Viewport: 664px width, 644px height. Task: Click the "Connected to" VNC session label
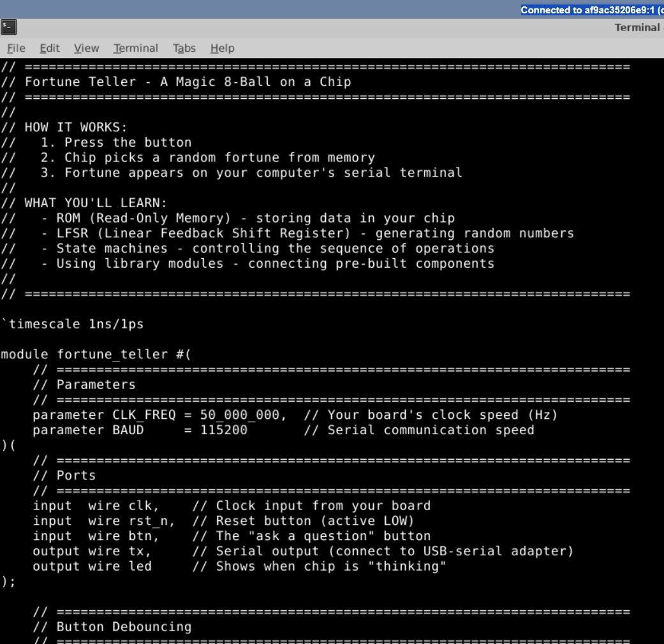coord(591,10)
